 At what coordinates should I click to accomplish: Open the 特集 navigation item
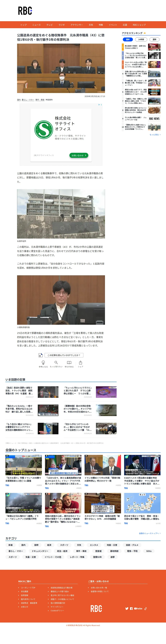click(101, 25)
